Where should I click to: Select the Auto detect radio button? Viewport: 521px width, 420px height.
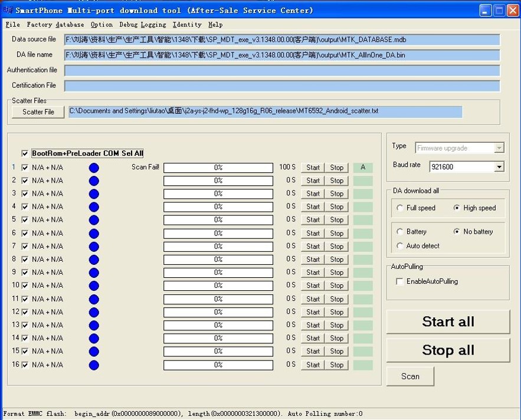(399, 246)
